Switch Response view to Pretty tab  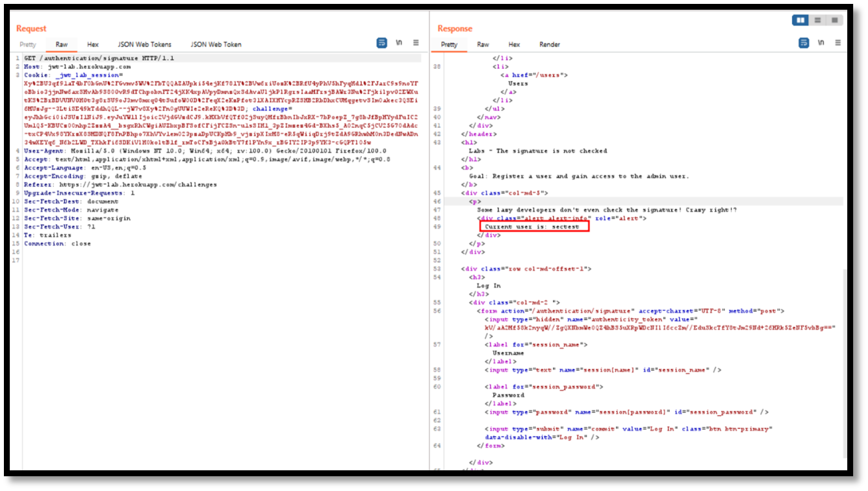pyautogui.click(x=449, y=45)
